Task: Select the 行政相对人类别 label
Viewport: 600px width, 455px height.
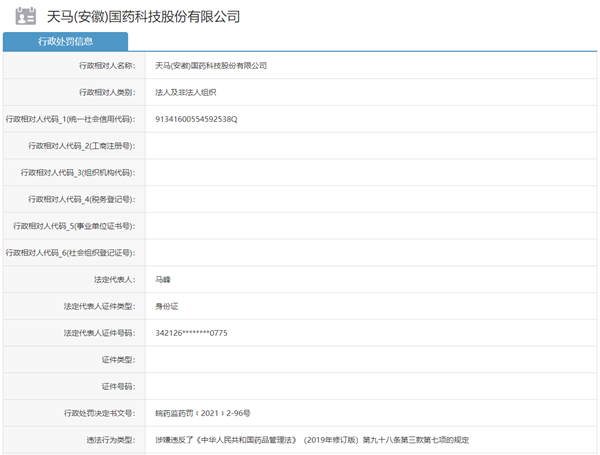Action: (x=107, y=92)
